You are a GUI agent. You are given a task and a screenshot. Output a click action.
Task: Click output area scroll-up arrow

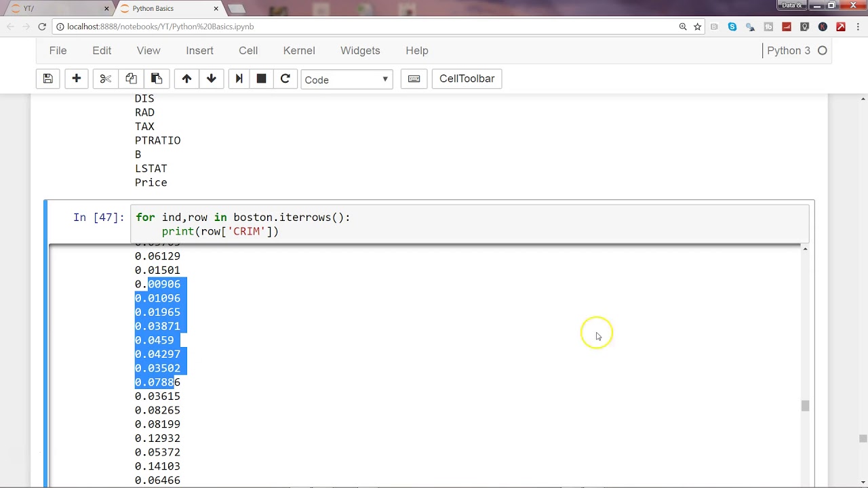pyautogui.click(x=805, y=249)
